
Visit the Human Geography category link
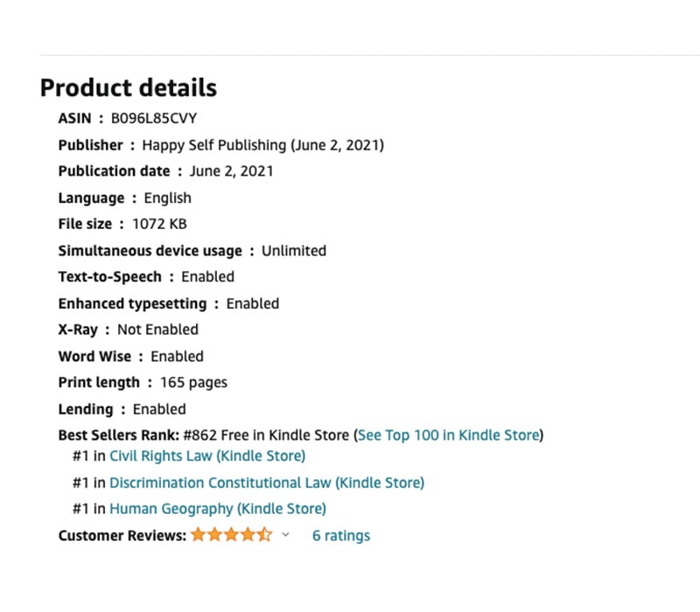click(217, 508)
